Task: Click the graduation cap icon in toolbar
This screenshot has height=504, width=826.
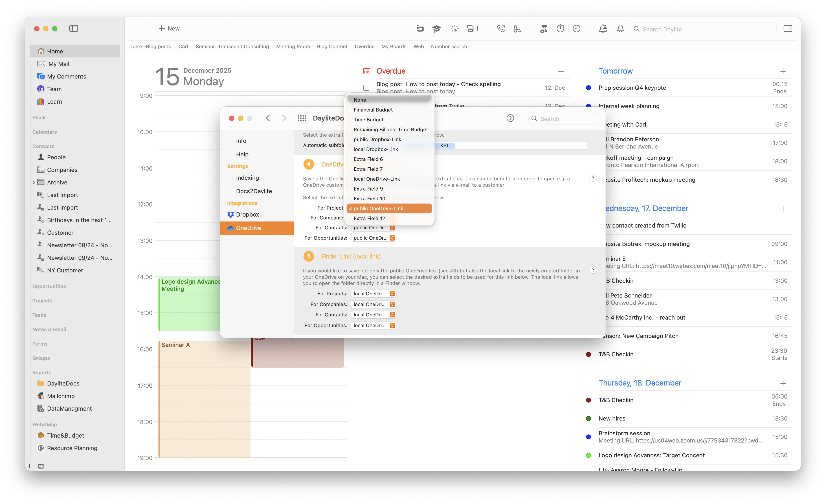Action: (x=436, y=29)
